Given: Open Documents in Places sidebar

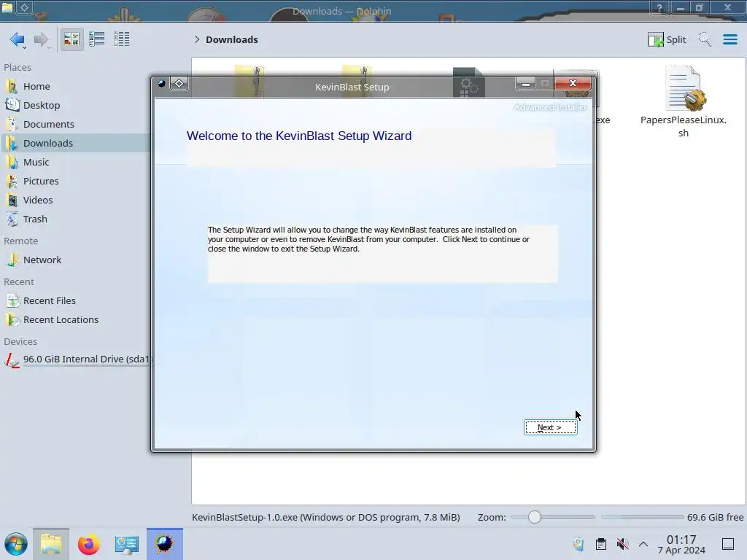Looking at the screenshot, I should (x=76, y=124).
